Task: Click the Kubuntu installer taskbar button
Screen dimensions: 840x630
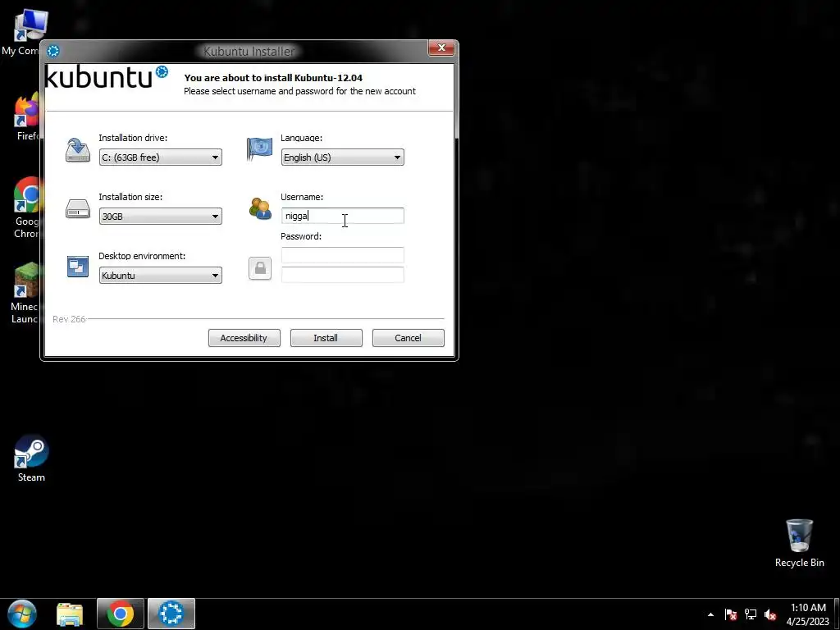Action: (x=171, y=614)
